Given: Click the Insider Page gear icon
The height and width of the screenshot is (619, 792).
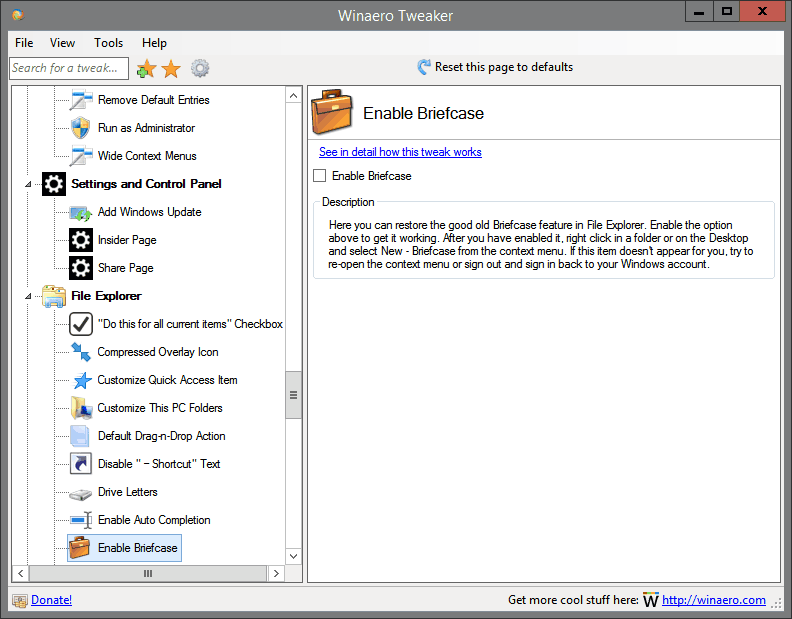Looking at the screenshot, I should pyautogui.click(x=81, y=240).
